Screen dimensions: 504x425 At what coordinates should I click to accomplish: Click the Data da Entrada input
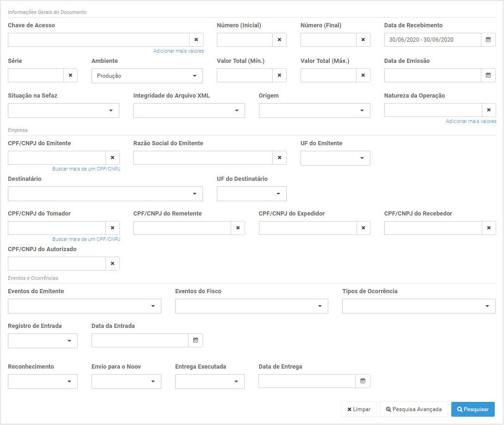140,340
